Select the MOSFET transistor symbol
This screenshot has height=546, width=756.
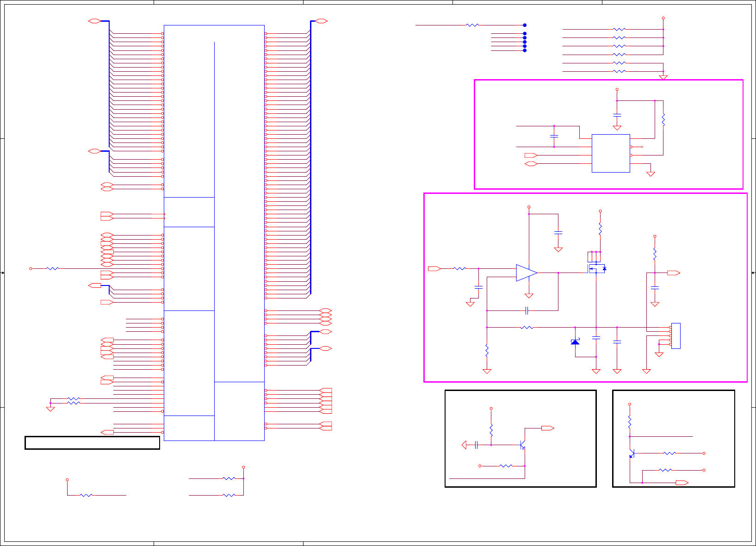pos(596,269)
